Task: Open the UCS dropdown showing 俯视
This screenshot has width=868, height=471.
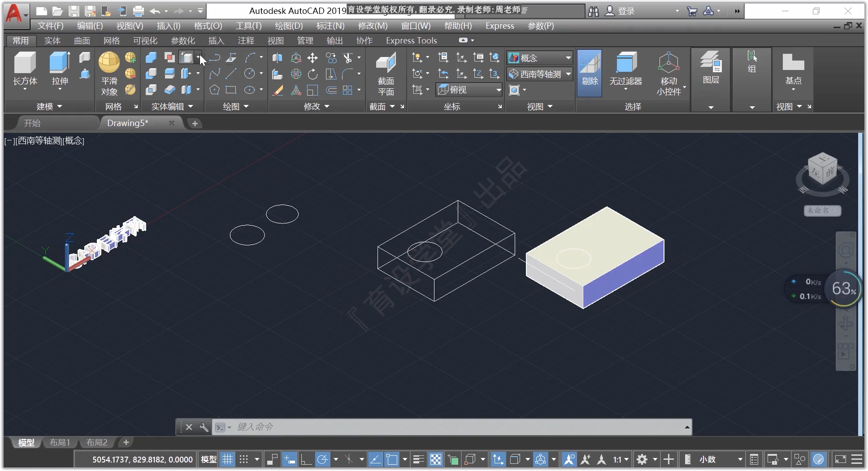Action: pos(469,90)
